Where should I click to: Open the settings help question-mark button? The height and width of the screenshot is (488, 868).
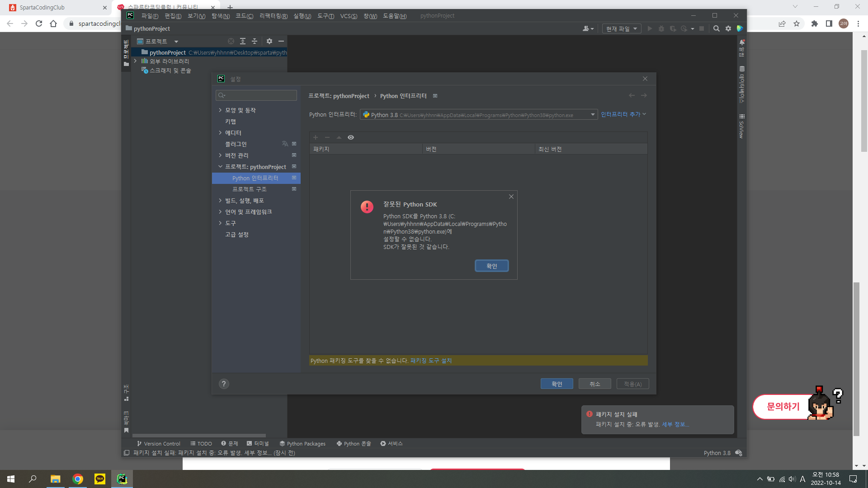(224, 384)
